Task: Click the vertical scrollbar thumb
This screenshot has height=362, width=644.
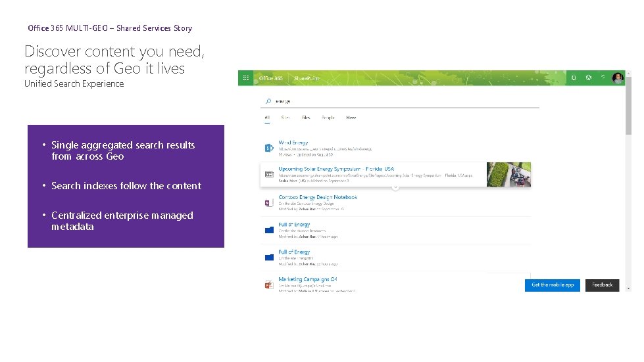Action: (x=628, y=106)
